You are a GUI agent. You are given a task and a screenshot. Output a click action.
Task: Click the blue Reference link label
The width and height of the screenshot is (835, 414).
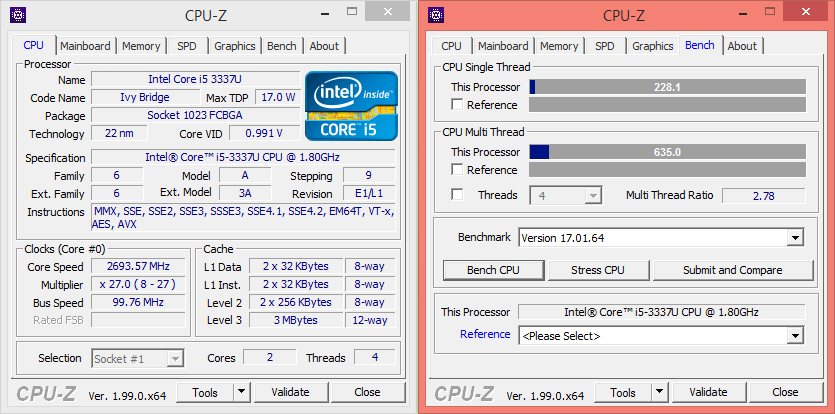click(485, 334)
